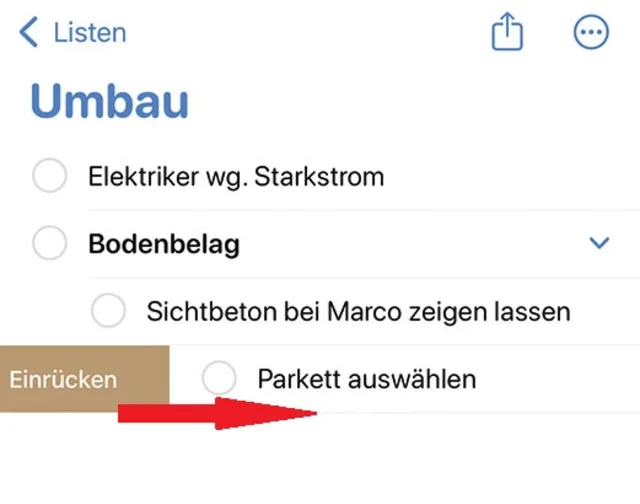The image size is (640, 504).
Task: Complete the Sichtbeton bei Marco reminder
Action: click(108, 311)
